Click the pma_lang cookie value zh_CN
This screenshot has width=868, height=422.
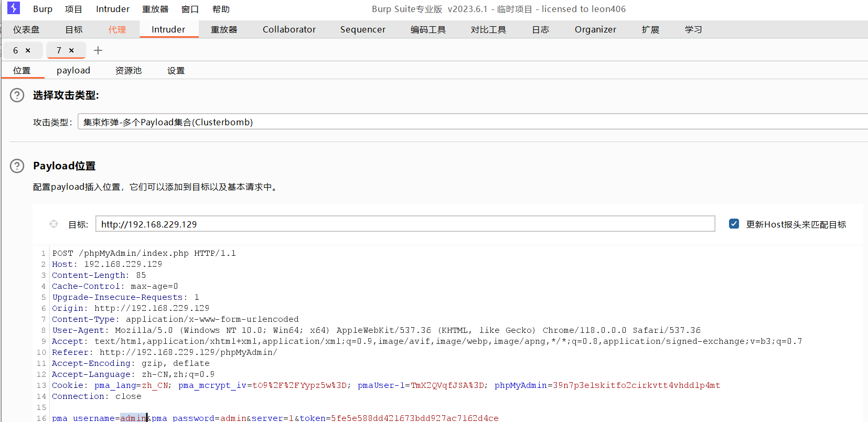tap(155, 385)
